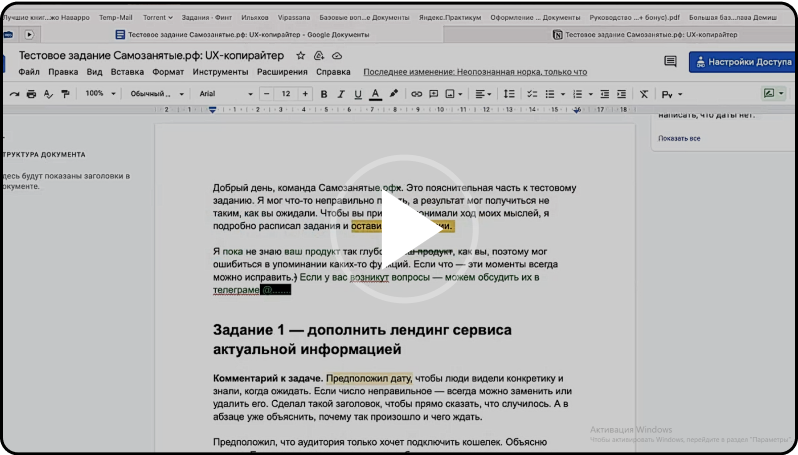Open the Правка menu
Image resolution: width=798 pixels, height=455 pixels.
(x=63, y=72)
